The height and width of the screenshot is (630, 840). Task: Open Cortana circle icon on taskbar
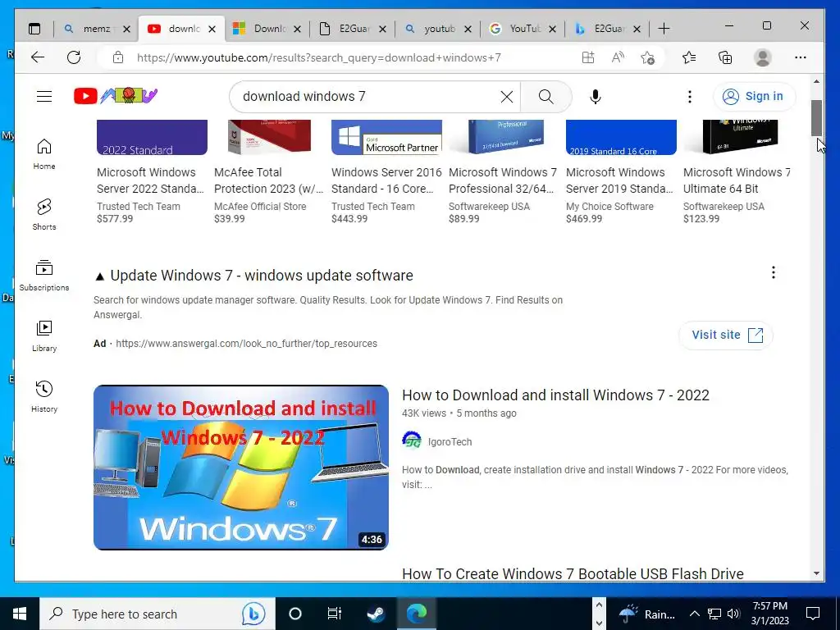(x=295, y=614)
